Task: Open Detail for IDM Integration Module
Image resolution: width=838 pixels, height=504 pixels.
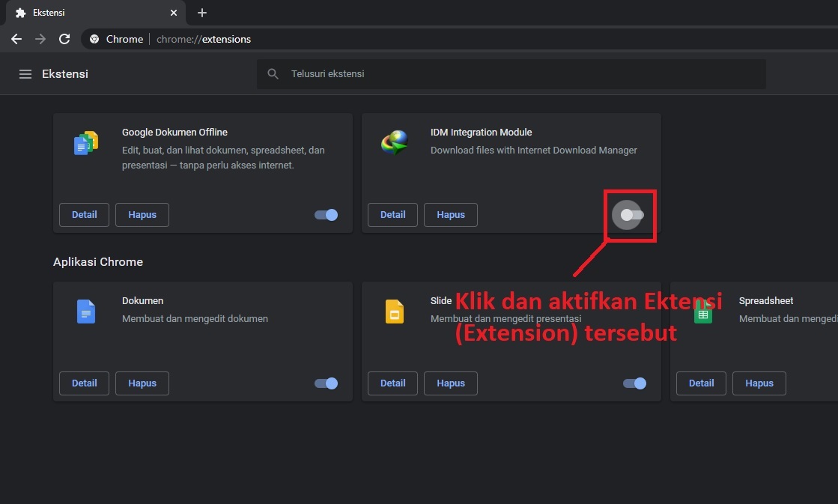Action: click(x=392, y=215)
